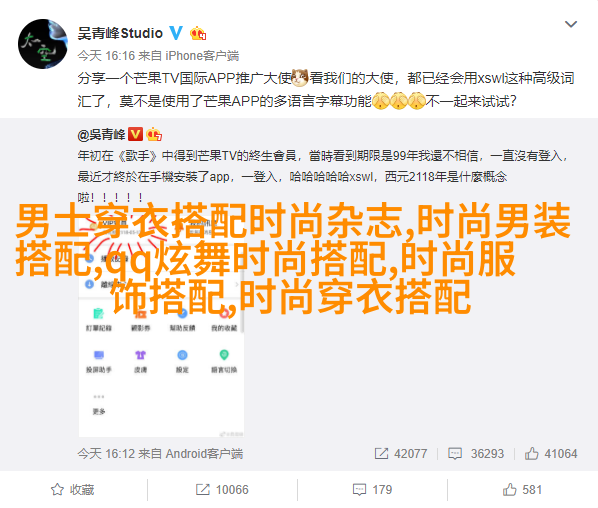Viewport: 598px width, 508px height.
Task: Click the crown icon next to @吴青峰
Action: click(154, 134)
